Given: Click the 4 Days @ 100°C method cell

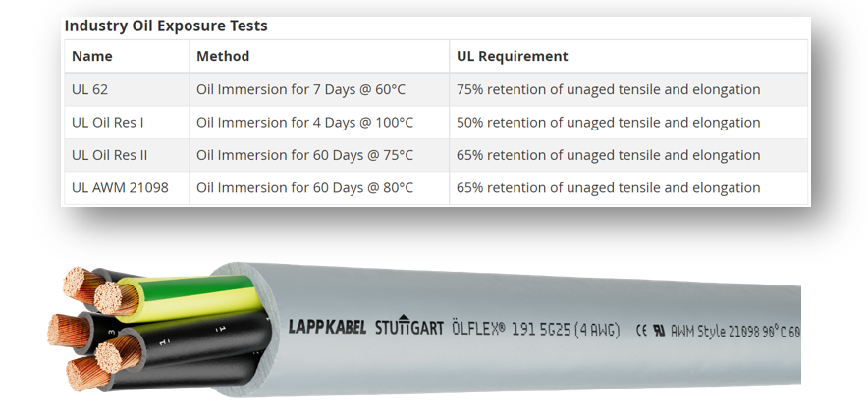Looking at the screenshot, I should 304,123.
